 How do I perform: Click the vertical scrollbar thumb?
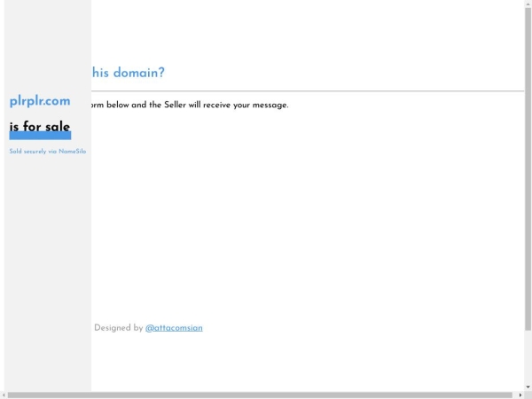coord(528,168)
